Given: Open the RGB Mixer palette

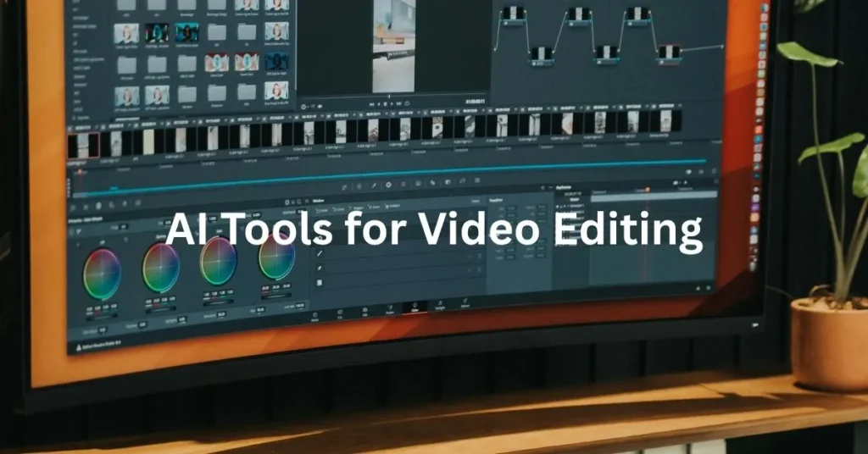Looking at the screenshot, I should point(125,205).
